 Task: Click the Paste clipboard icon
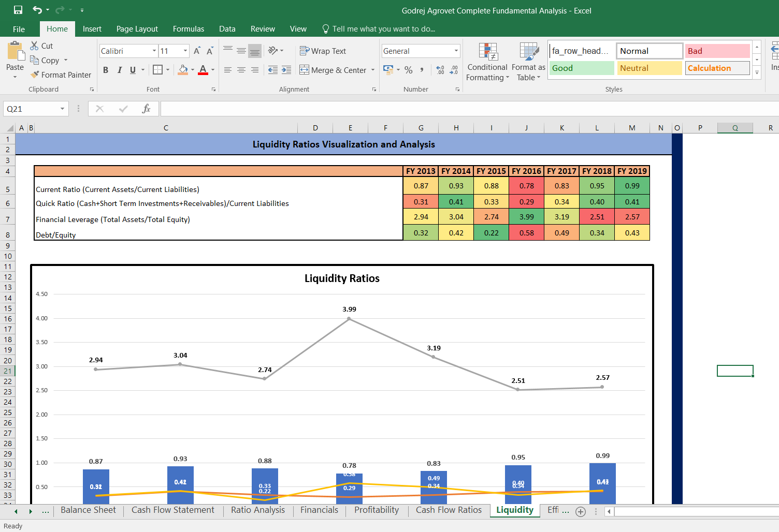coord(16,52)
